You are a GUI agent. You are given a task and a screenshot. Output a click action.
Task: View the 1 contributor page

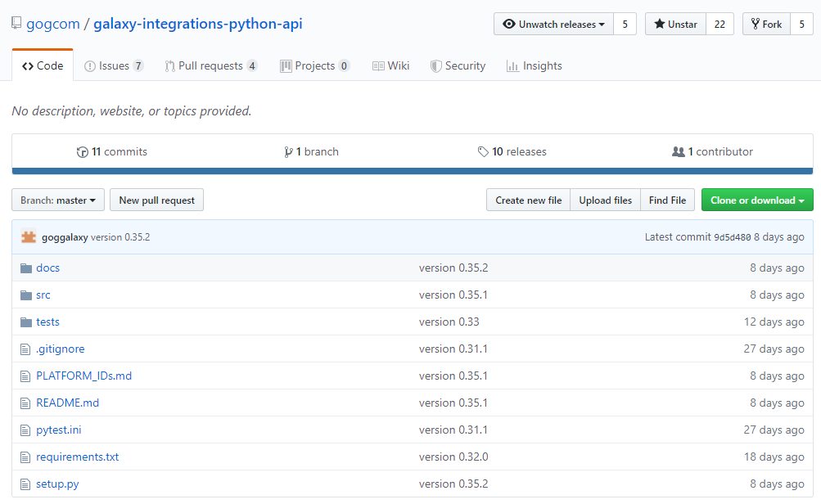click(713, 152)
